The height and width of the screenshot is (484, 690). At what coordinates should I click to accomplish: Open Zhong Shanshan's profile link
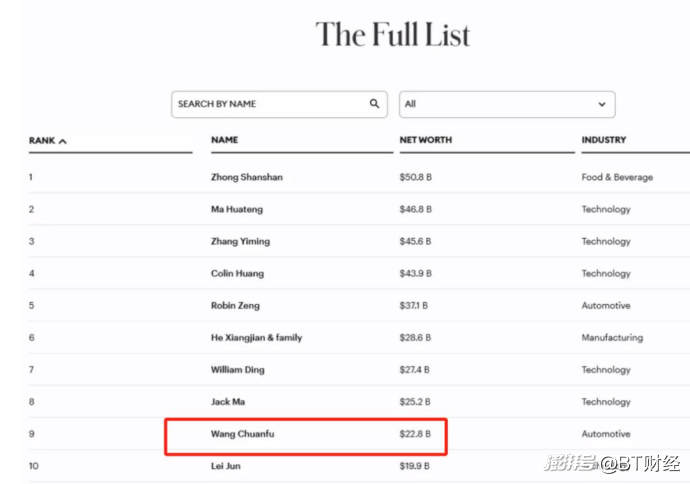coord(247,177)
